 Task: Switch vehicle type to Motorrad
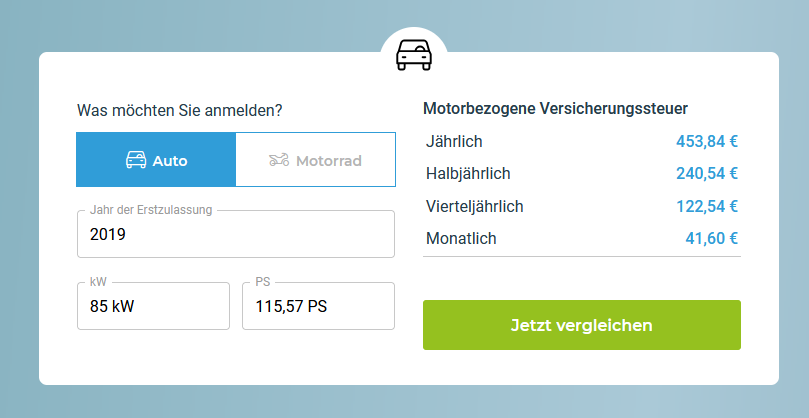[315, 160]
